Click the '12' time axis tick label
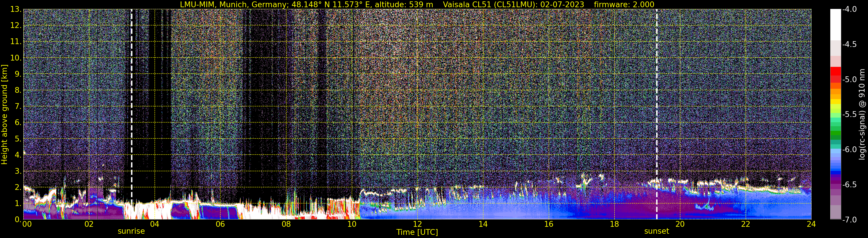This screenshot has width=868, height=238. coord(417,224)
